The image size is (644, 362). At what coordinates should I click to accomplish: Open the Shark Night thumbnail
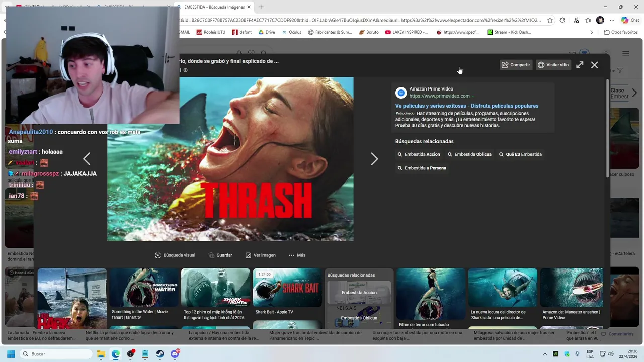click(215, 288)
